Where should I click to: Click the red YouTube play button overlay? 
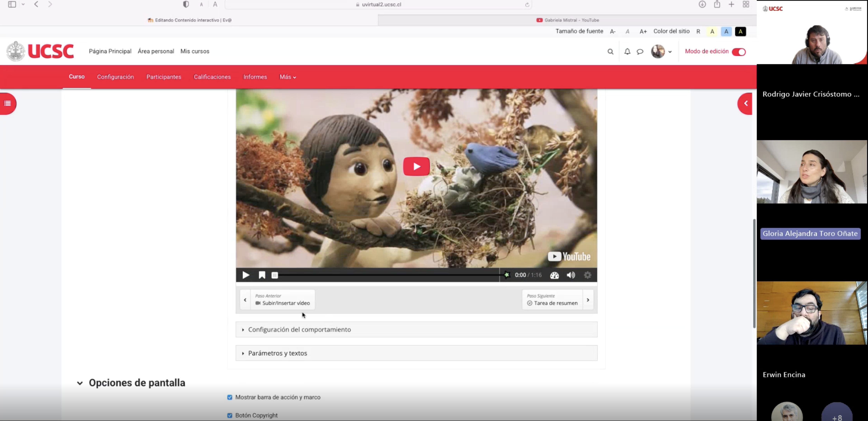417,166
